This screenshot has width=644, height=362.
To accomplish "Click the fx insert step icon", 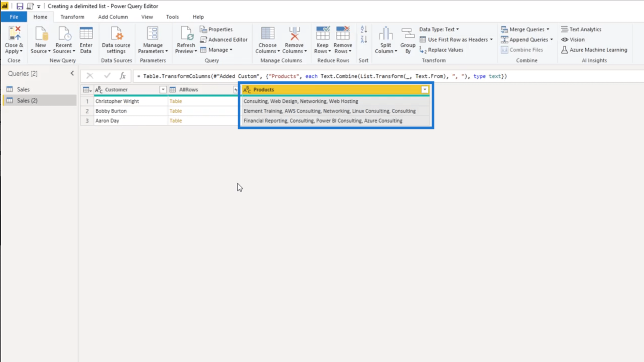I will point(122,76).
